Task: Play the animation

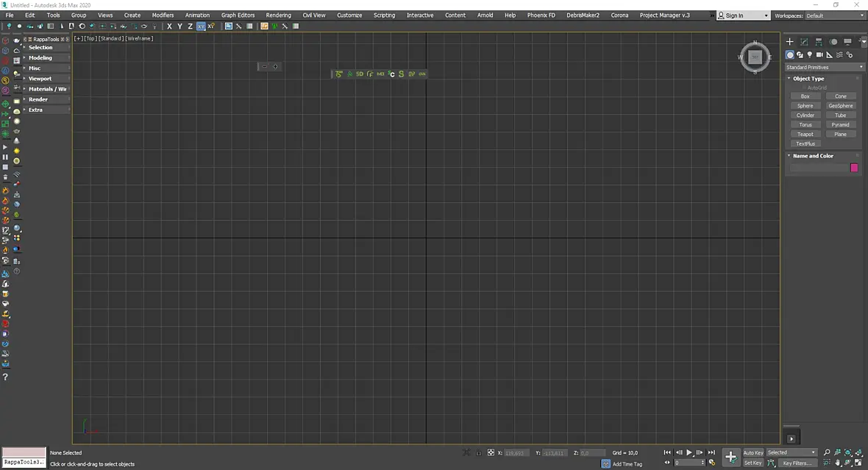Action: click(689, 452)
